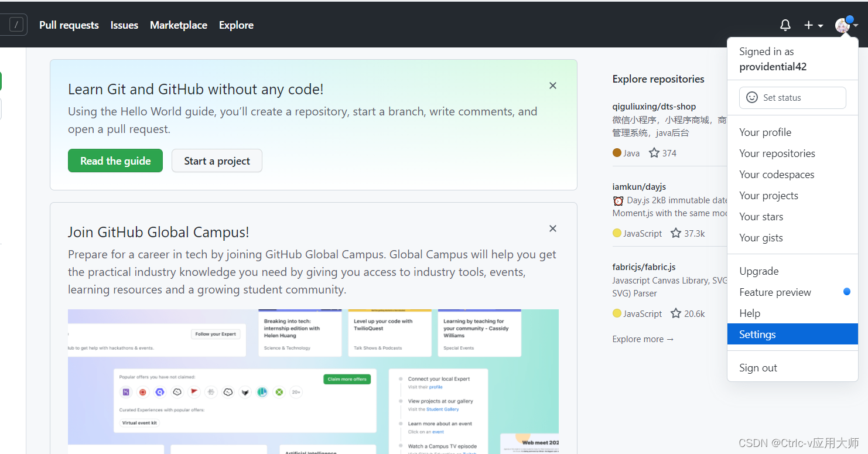Click the Global Campus preview image
This screenshot has width=868, height=454.
313,381
